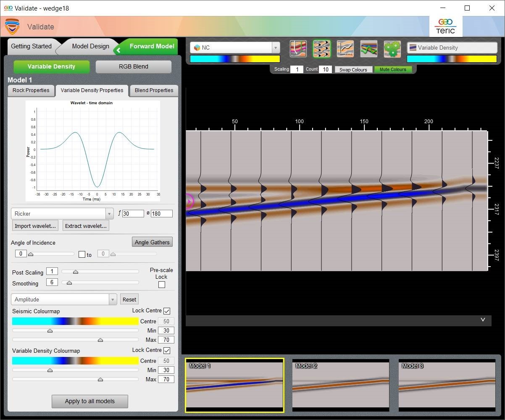Screen dimensions: 505x420
Task: Toggle the wiggle traces display icon
Action: point(321,49)
